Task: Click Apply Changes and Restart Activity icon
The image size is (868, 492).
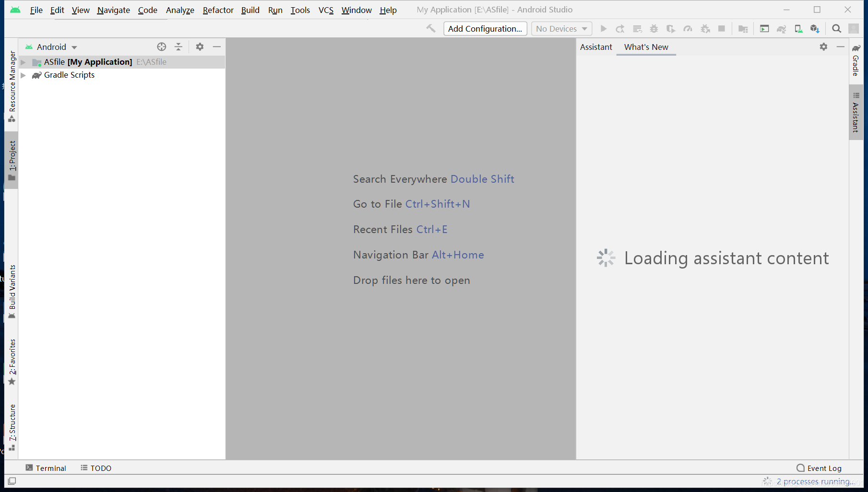Action: (620, 29)
